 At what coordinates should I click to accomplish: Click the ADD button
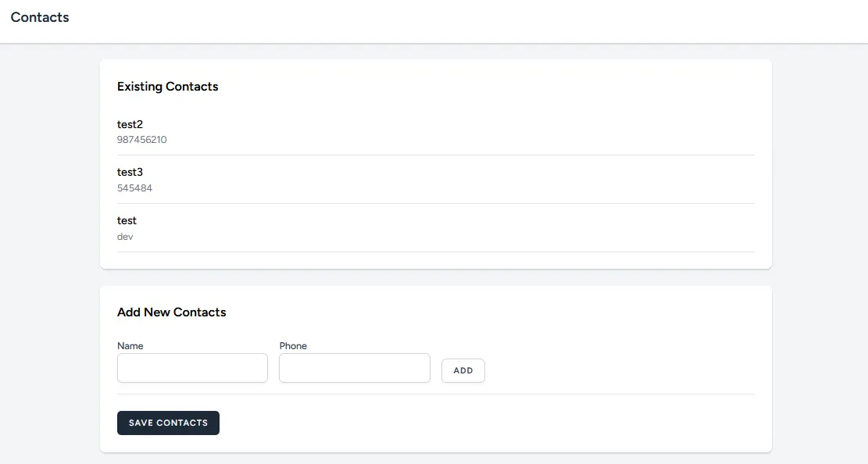(463, 370)
